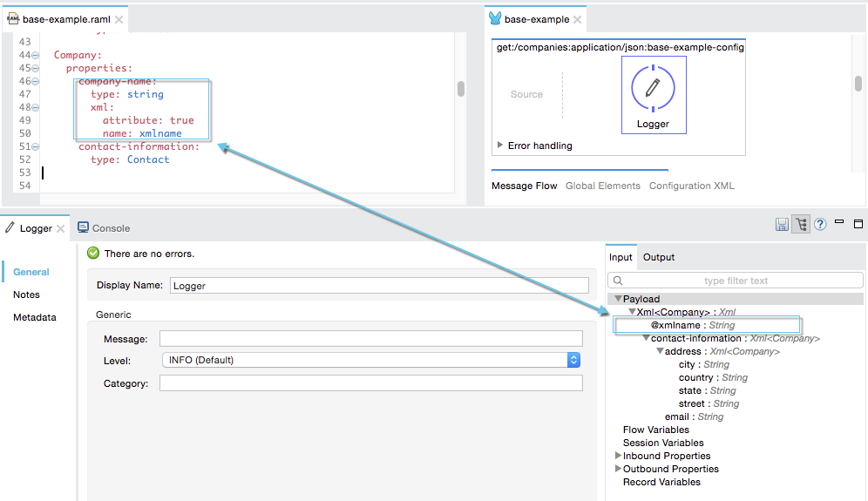868x501 pixels.
Task: Expand Inbound Properties node
Action: 618,456
